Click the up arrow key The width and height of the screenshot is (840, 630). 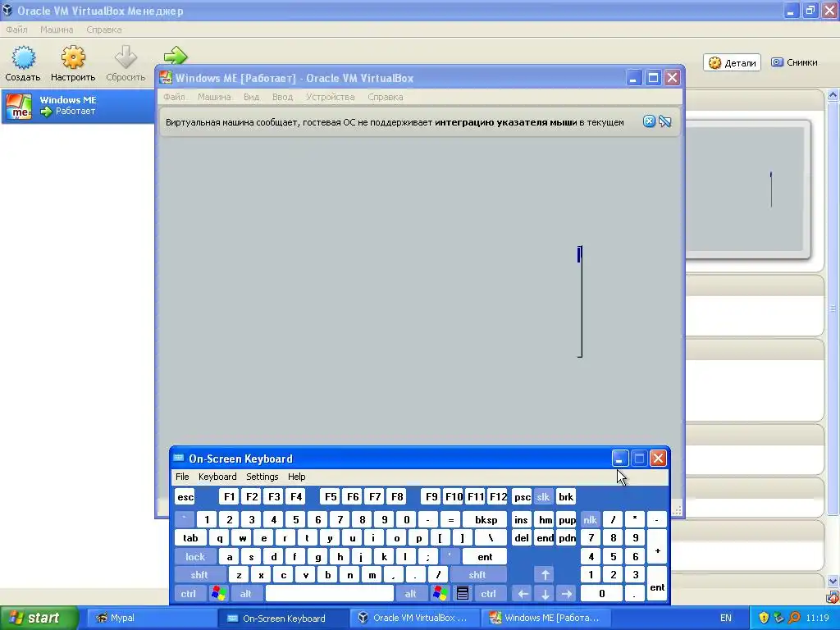[545, 575]
